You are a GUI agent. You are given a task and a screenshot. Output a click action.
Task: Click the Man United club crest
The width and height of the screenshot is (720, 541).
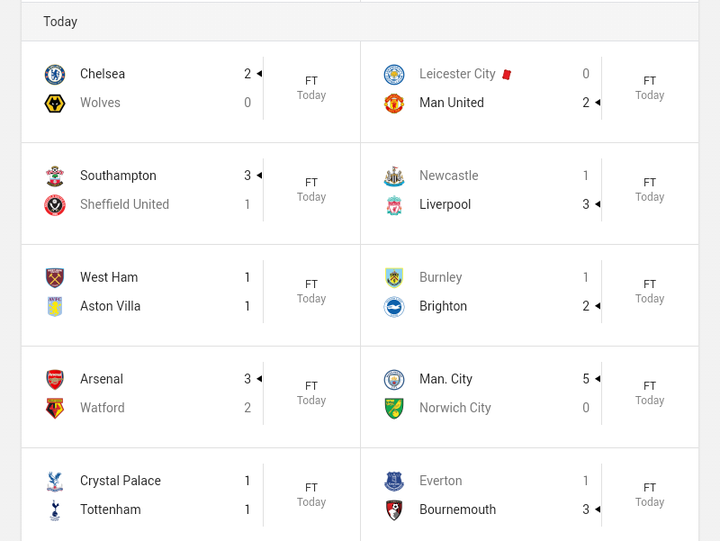click(394, 103)
